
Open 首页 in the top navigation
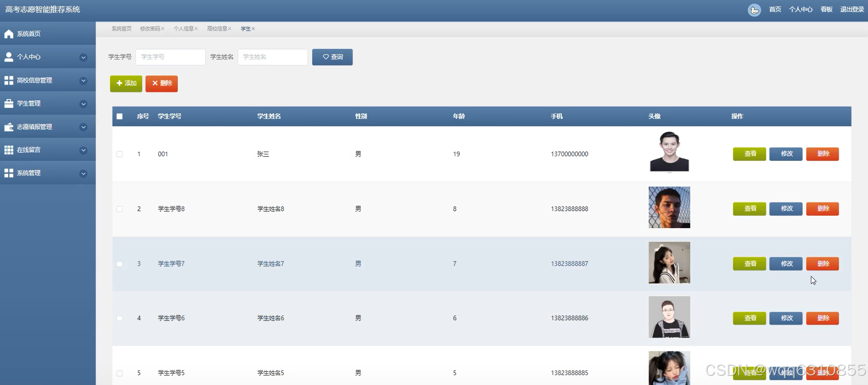click(775, 10)
